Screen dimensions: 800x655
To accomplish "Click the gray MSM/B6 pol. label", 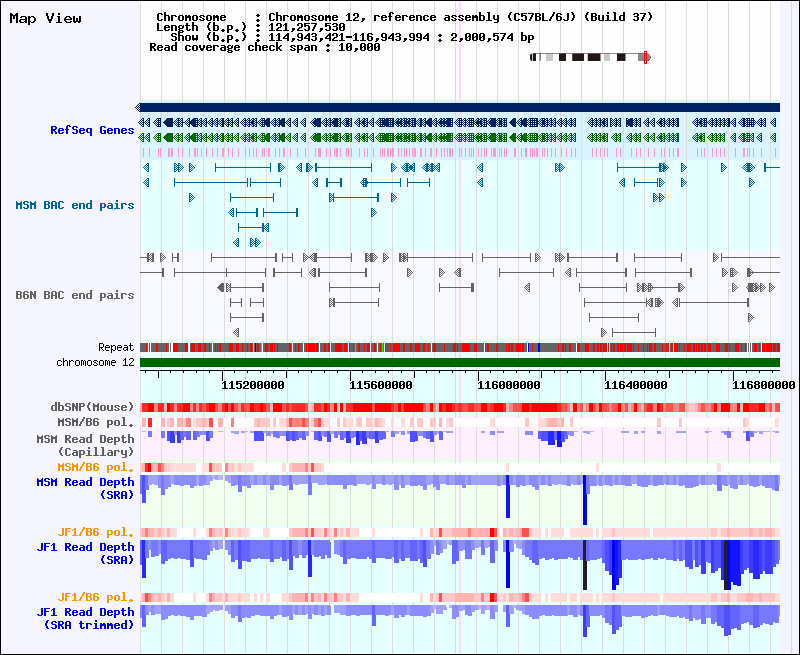I will tap(95, 422).
